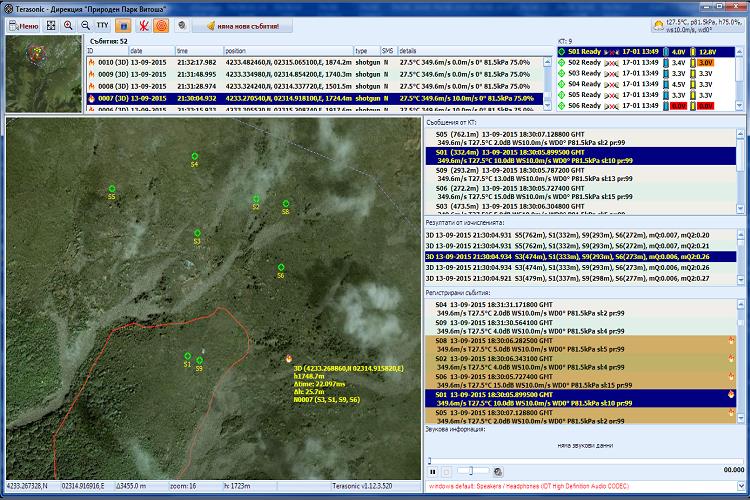Sort events by the time column header
750x500 pixels.
point(199,51)
